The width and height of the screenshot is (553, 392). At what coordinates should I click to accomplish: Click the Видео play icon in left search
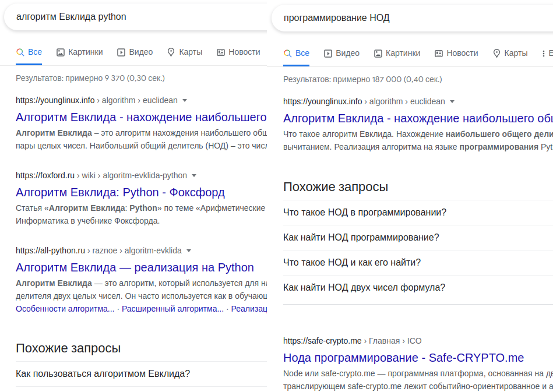(121, 52)
